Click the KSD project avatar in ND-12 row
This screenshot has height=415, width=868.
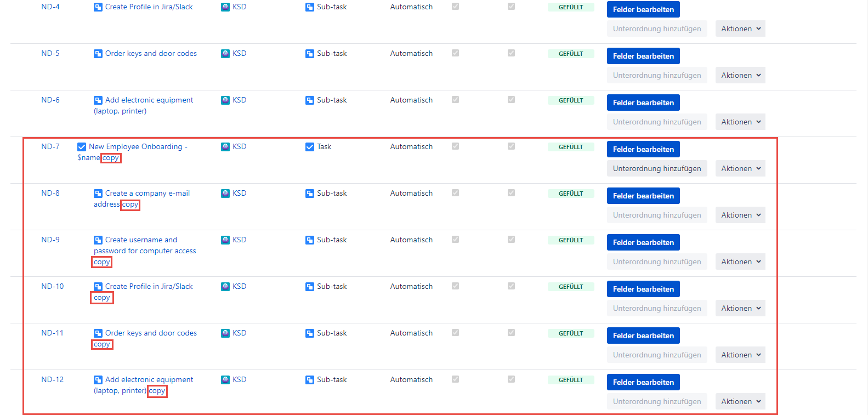pos(225,380)
